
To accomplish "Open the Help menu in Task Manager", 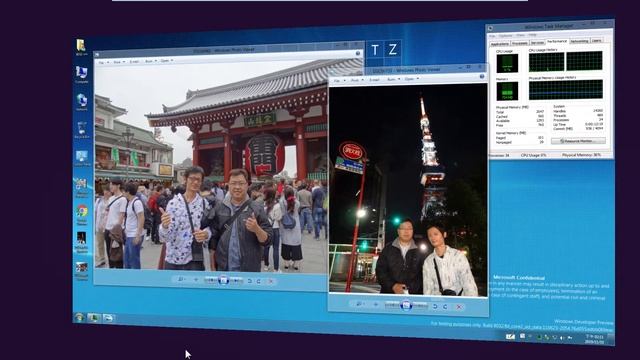I will click(532, 35).
